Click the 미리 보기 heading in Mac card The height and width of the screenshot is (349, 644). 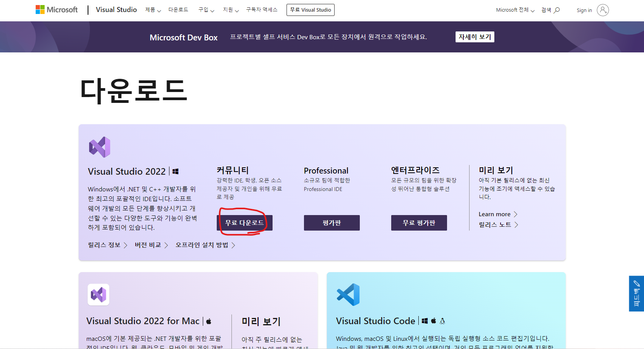[x=261, y=321]
